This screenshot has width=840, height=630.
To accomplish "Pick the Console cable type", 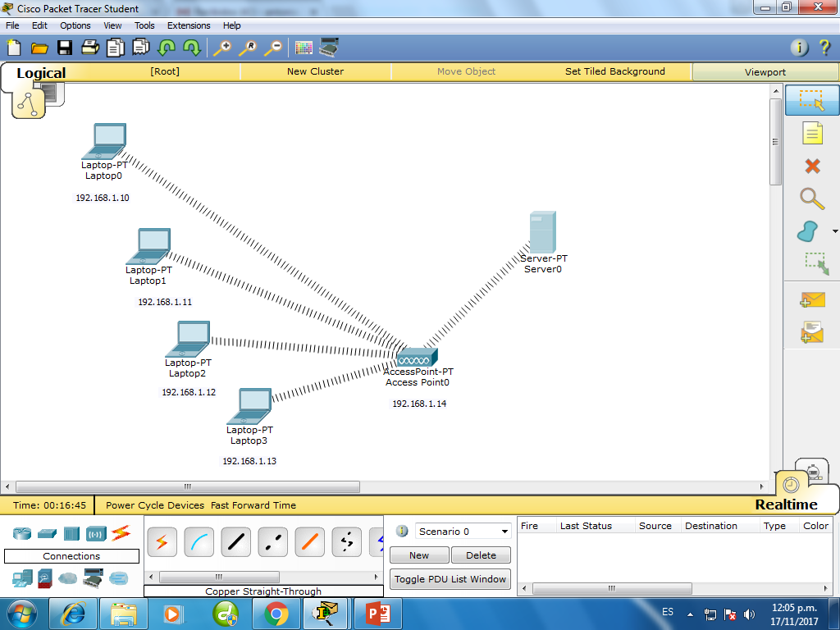I will point(199,542).
